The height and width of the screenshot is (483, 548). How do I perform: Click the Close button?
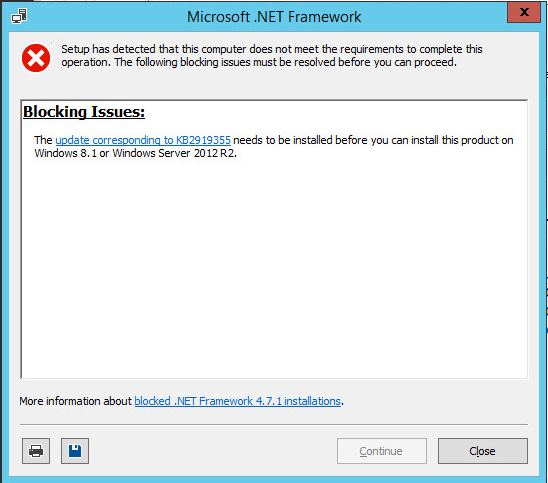pyautogui.click(x=483, y=451)
